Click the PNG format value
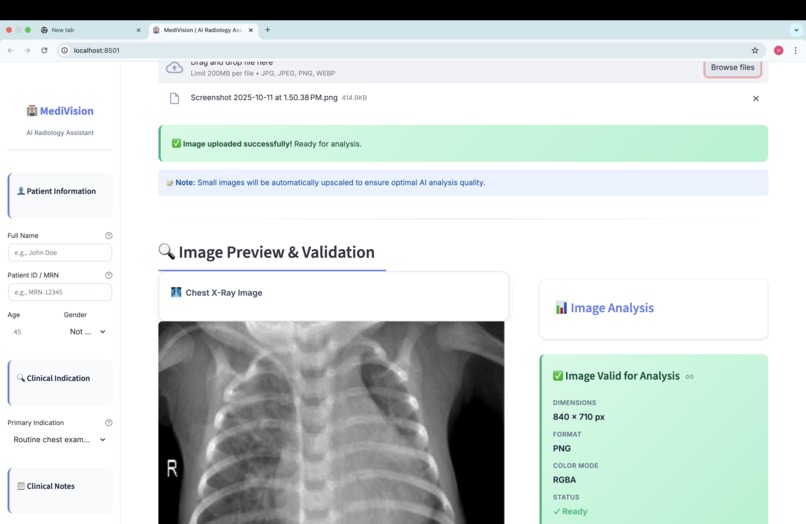Screen dimensions: 806x524 562,448
